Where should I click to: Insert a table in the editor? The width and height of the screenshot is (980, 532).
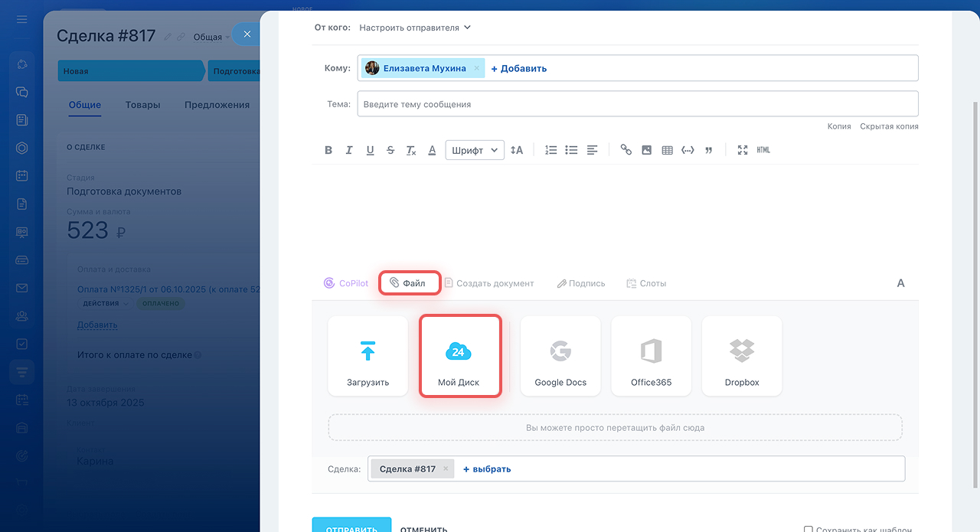tap(667, 150)
